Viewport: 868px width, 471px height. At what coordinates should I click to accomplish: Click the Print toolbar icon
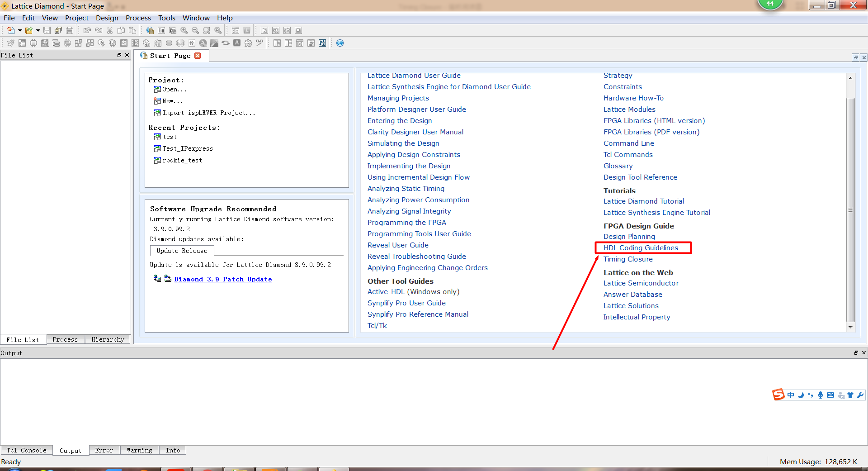(x=70, y=30)
